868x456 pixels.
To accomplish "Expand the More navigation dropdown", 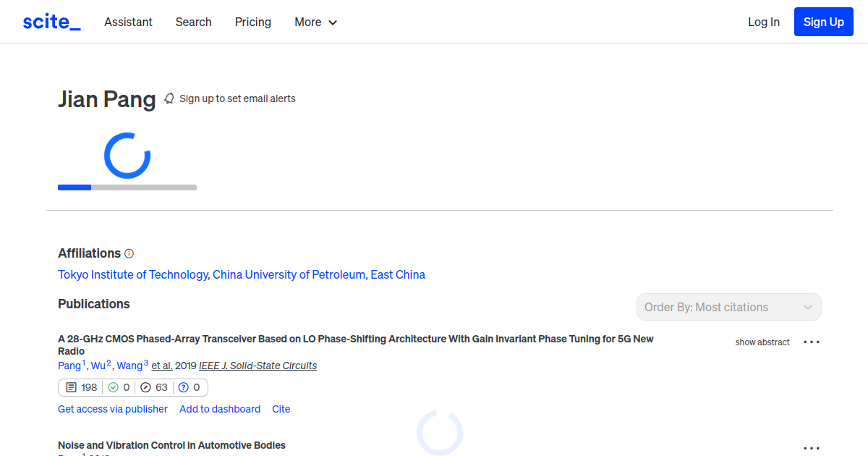I will (315, 22).
